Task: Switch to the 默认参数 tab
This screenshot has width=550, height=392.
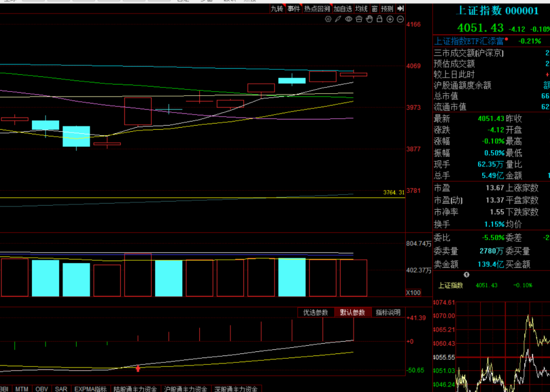Action: pos(352,313)
